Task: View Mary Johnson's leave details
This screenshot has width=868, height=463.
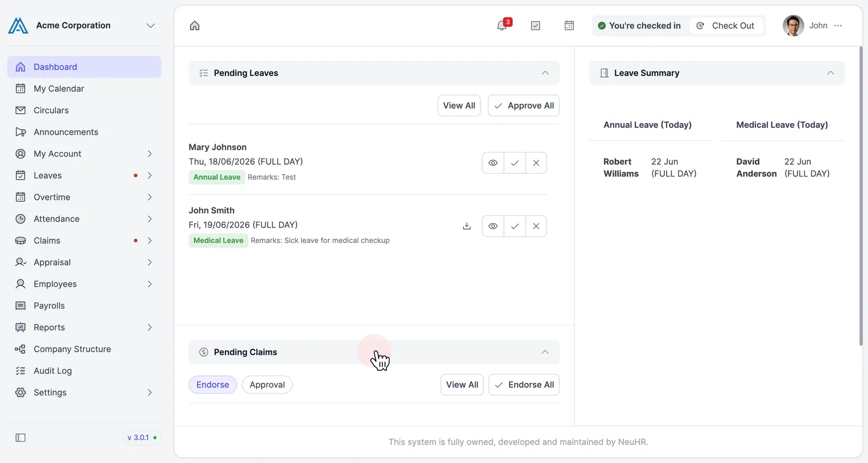Action: (x=493, y=163)
